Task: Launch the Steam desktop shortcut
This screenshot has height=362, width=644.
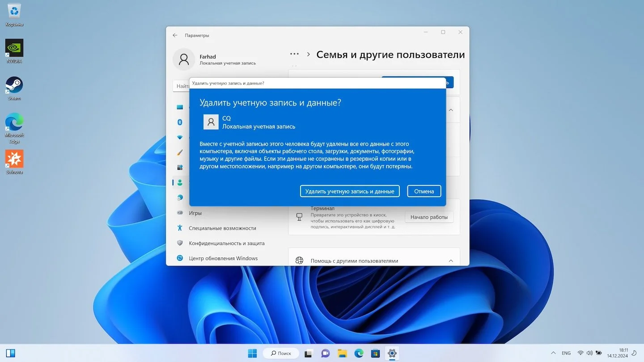Action: tap(14, 88)
